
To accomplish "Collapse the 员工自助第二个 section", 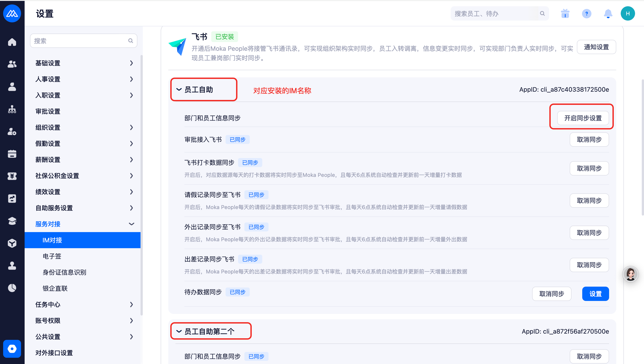I will tap(179, 332).
